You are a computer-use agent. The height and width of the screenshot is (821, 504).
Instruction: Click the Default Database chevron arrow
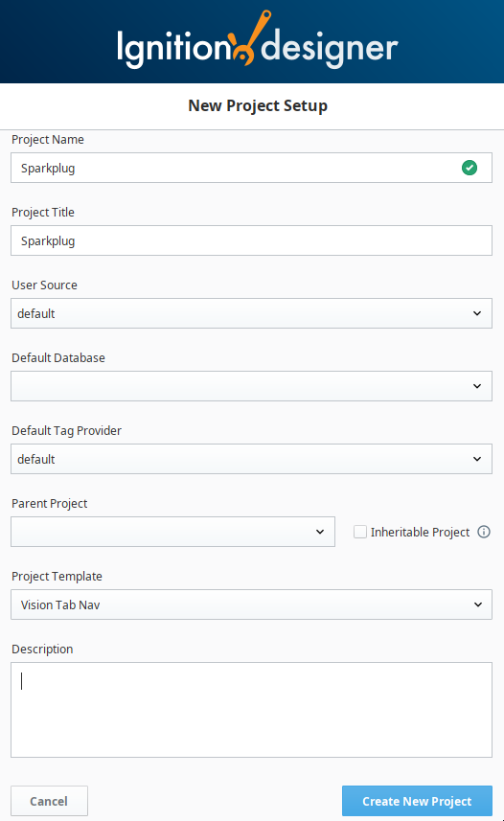click(477, 386)
